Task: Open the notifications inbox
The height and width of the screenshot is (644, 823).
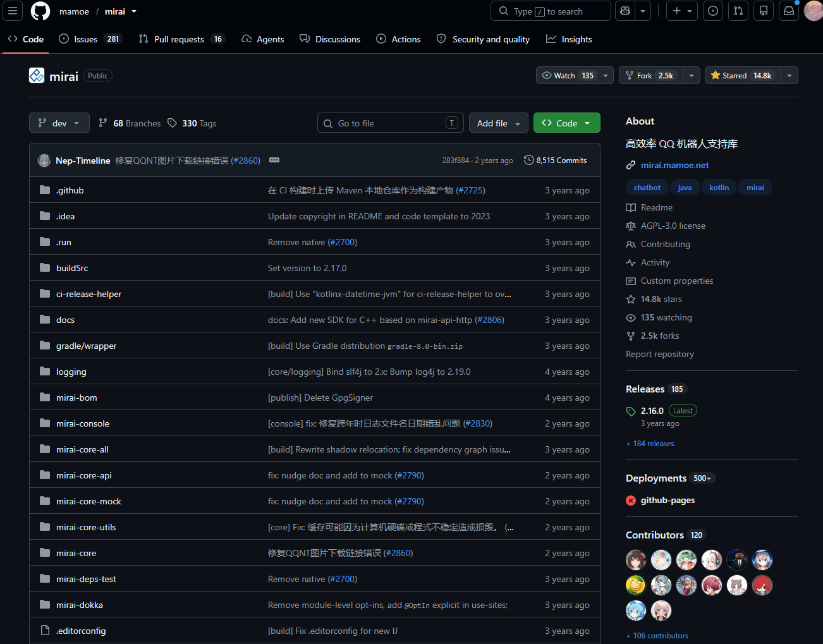Action: pyautogui.click(x=789, y=11)
